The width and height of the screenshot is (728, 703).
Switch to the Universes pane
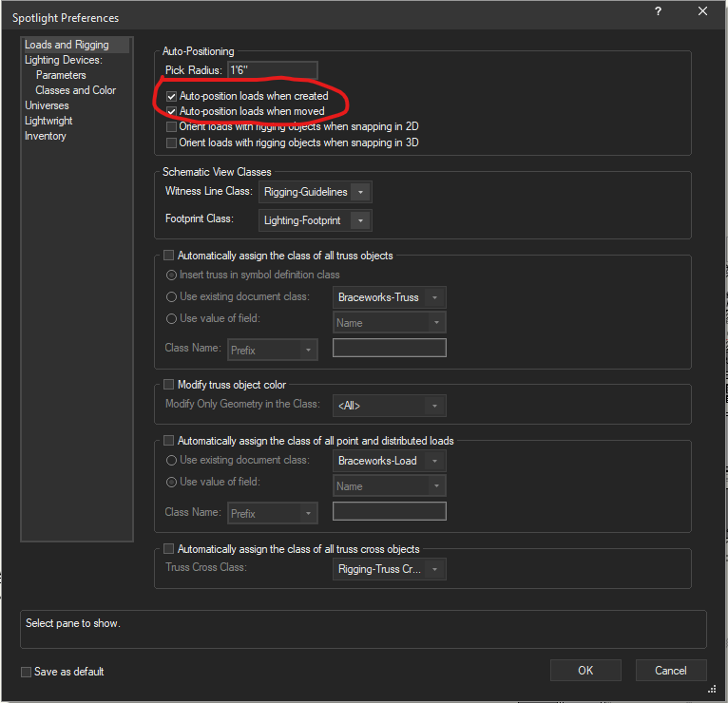(47, 105)
